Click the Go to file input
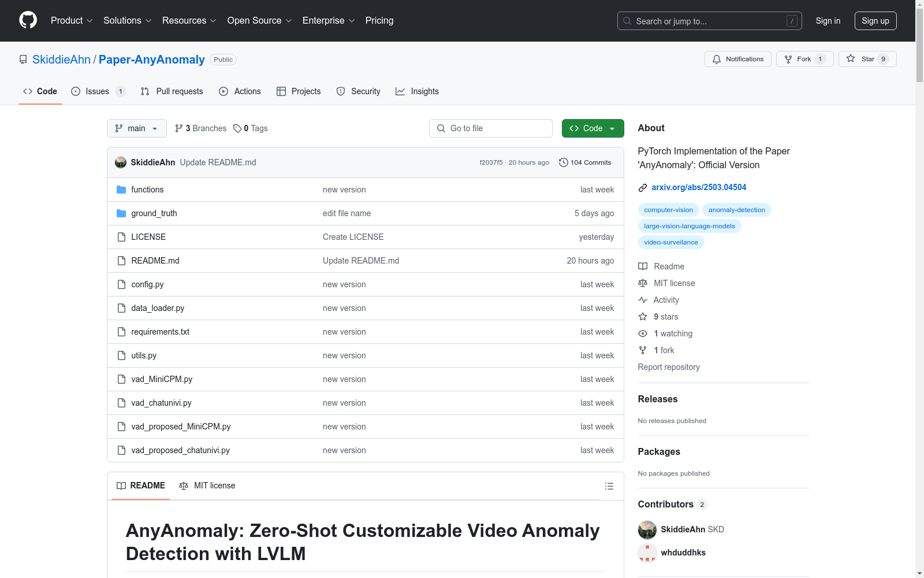This screenshot has height=578, width=924. point(491,128)
